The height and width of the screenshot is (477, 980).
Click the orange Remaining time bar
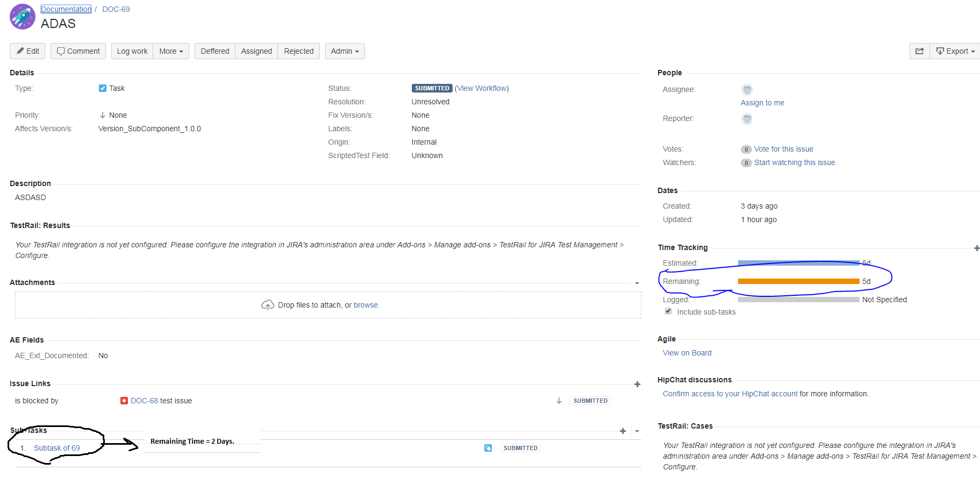click(x=798, y=281)
